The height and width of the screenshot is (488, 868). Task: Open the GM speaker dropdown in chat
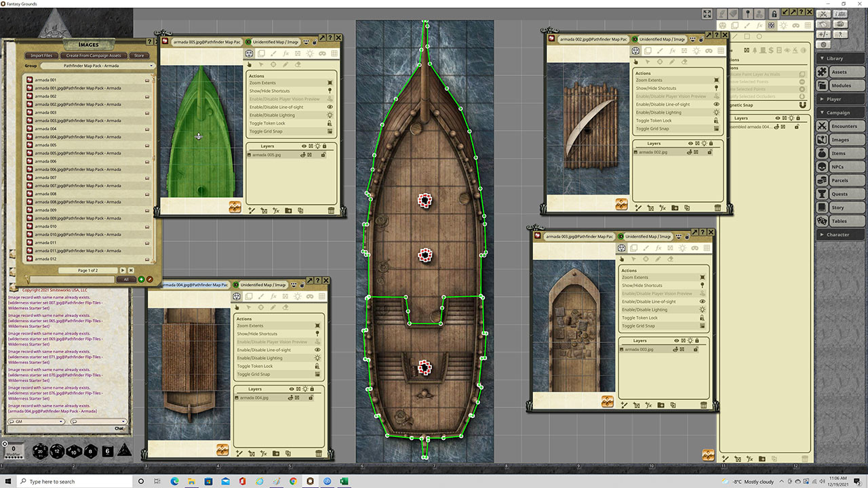(x=37, y=422)
